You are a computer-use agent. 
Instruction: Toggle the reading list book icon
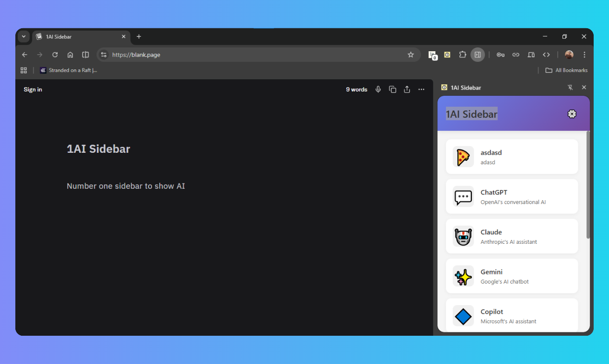point(85,55)
